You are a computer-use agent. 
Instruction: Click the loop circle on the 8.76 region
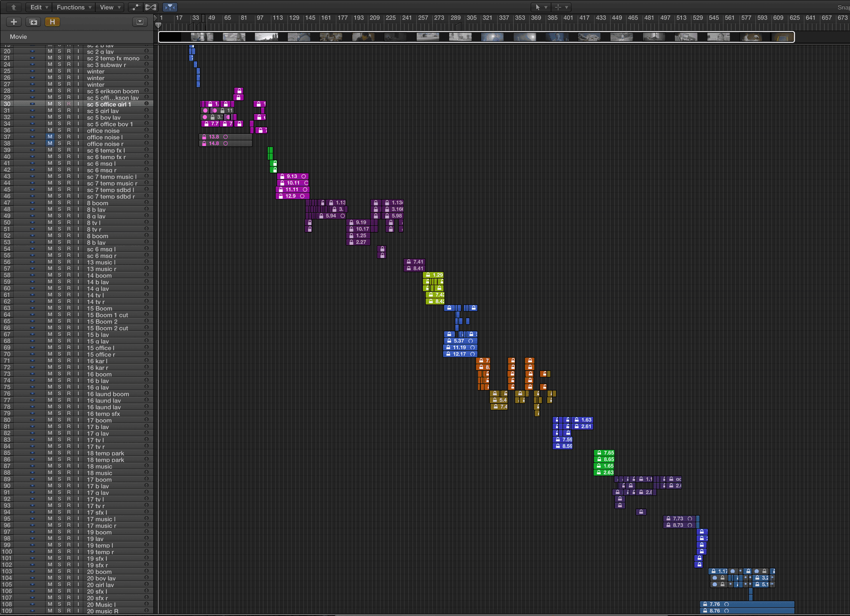pyautogui.click(x=726, y=611)
